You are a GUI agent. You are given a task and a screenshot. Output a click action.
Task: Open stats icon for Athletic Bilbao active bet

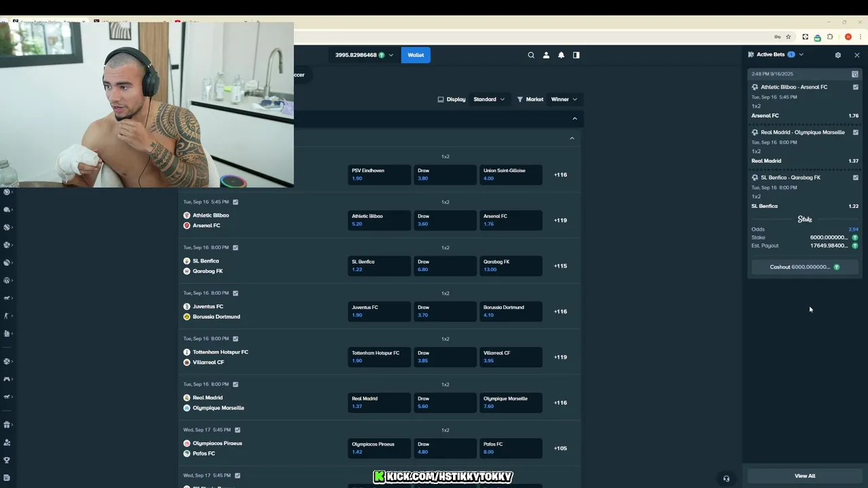point(855,87)
